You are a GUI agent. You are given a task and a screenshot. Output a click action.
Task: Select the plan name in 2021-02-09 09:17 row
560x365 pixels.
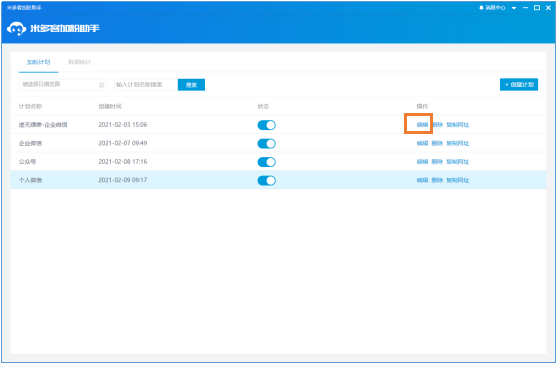coord(30,180)
